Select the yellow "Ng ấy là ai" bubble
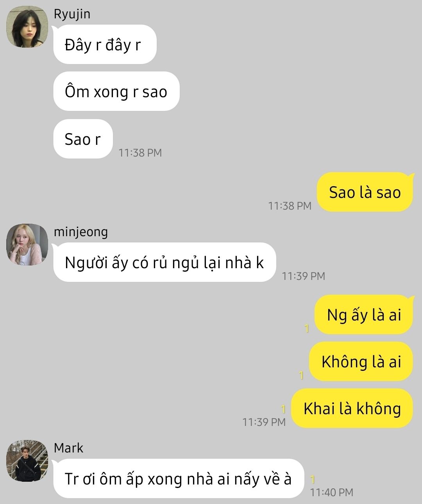Image resolution: width=422 pixels, height=504 pixels. [364, 315]
